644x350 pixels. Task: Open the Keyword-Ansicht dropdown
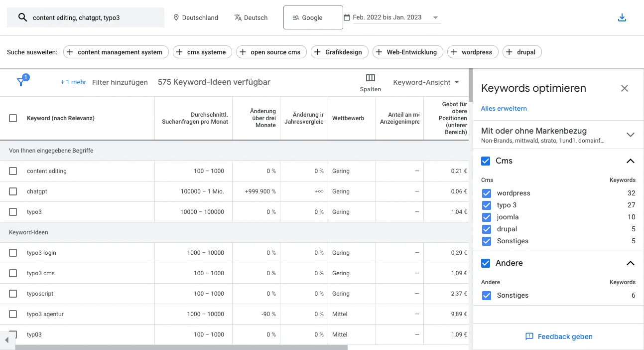[426, 82]
